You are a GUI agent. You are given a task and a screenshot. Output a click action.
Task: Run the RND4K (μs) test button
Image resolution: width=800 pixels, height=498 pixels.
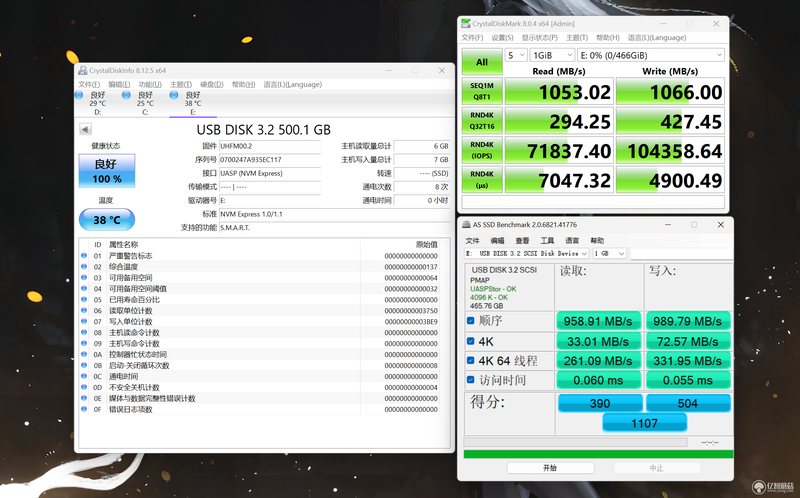[482, 180]
